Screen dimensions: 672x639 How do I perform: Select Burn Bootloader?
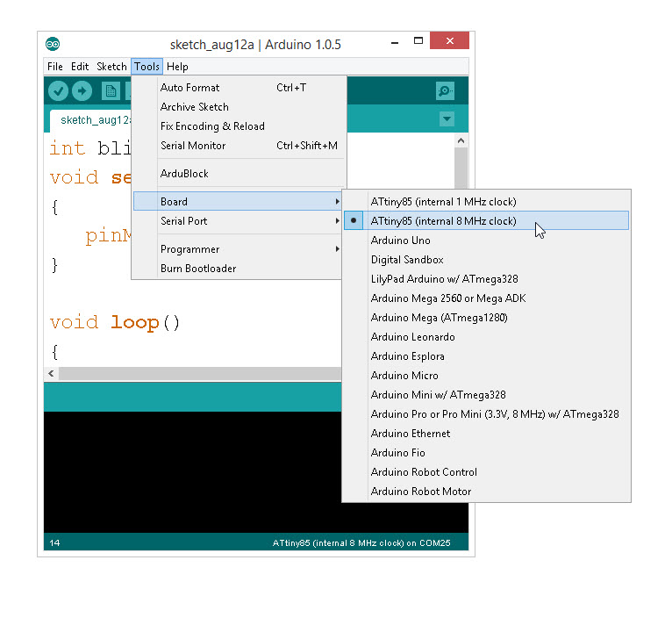pyautogui.click(x=238, y=269)
